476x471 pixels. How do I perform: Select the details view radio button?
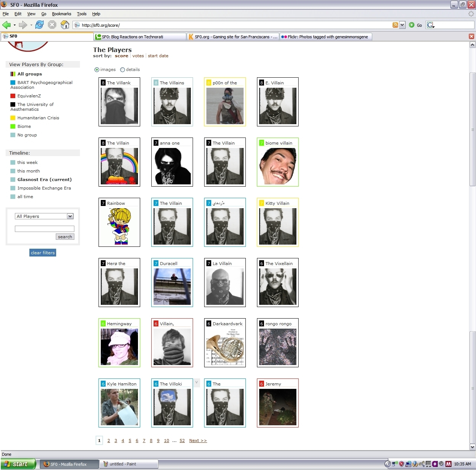(x=123, y=70)
